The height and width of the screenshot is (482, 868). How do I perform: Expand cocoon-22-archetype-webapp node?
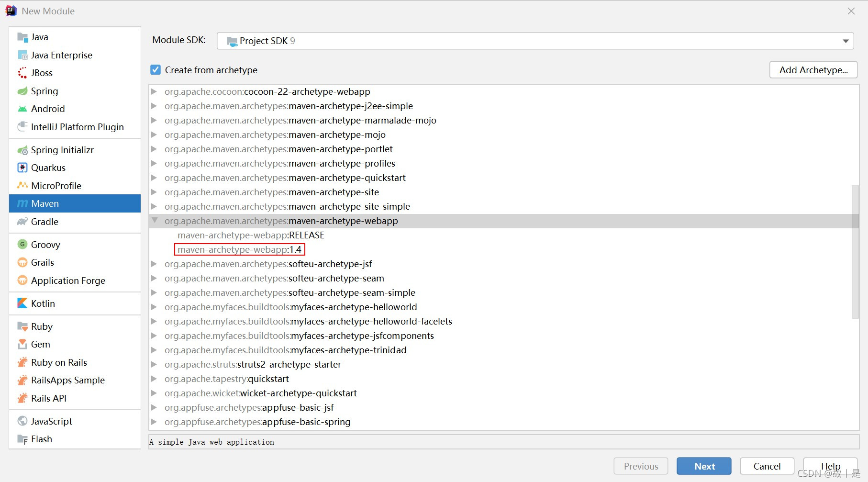pos(154,91)
